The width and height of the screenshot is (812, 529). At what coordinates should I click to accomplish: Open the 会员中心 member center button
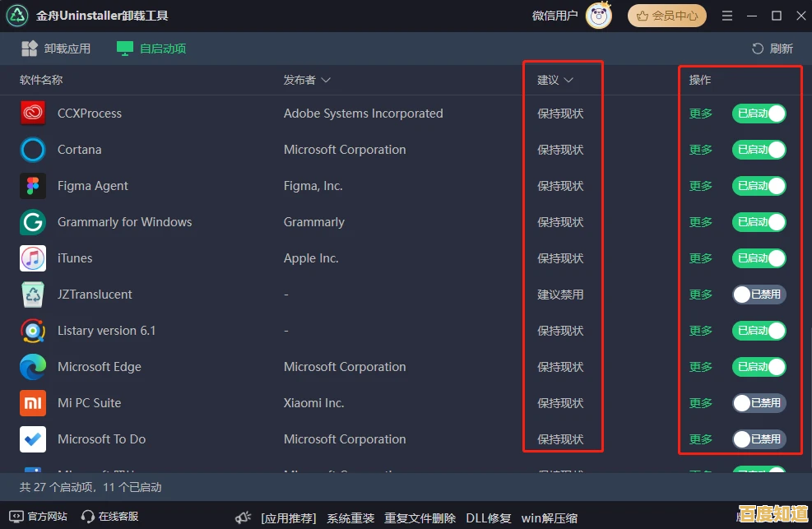666,16
